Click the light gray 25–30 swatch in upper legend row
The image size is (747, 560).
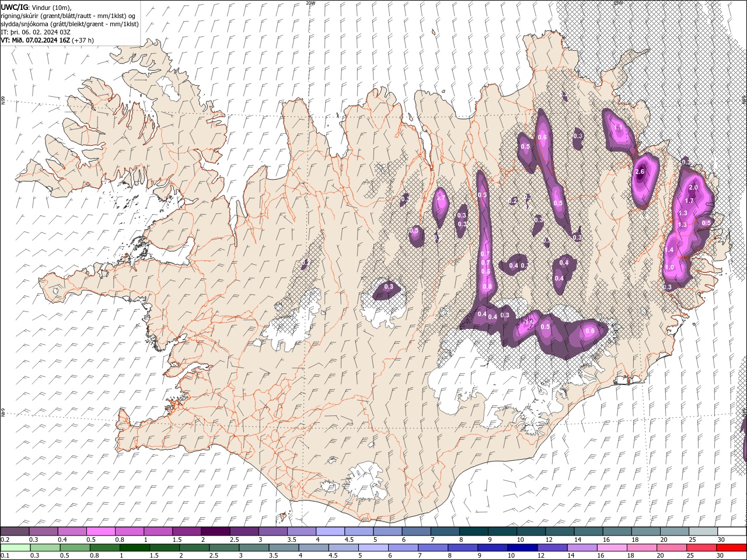click(703, 531)
